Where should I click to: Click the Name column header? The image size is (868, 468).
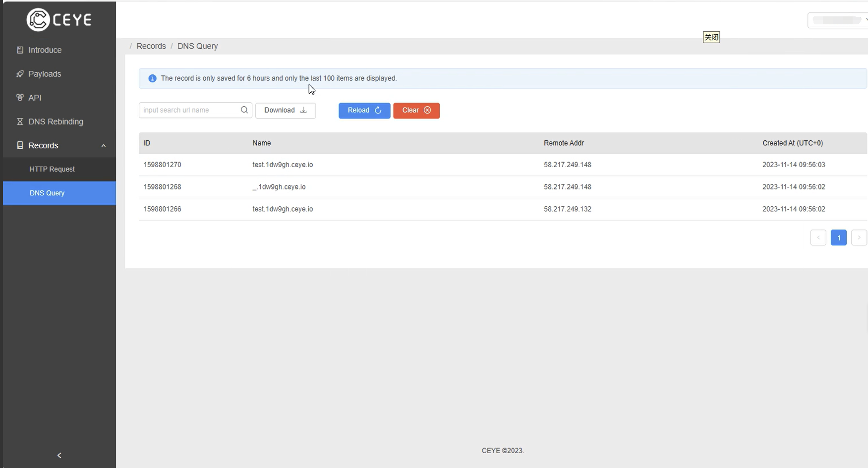click(262, 143)
